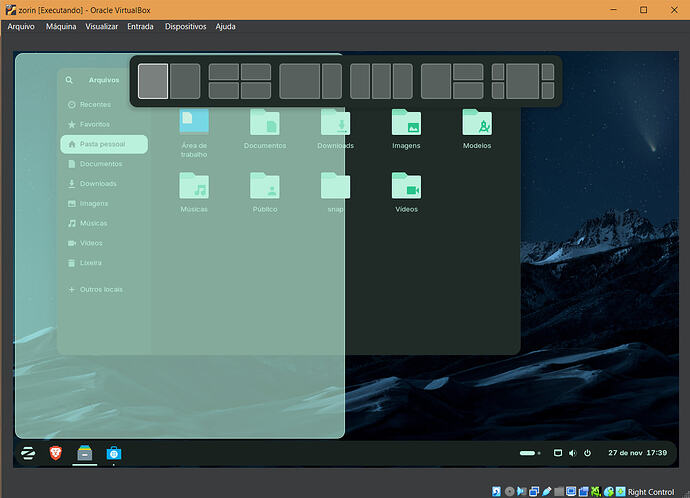Image resolution: width=690 pixels, height=498 pixels.
Task: Open the Visualizar menu
Action: (101, 26)
